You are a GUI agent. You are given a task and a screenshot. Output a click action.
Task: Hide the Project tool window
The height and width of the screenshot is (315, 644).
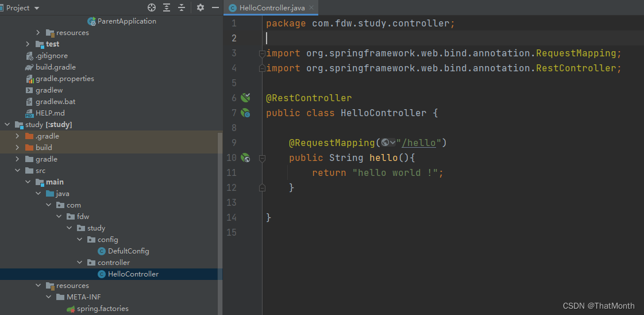[215, 7]
